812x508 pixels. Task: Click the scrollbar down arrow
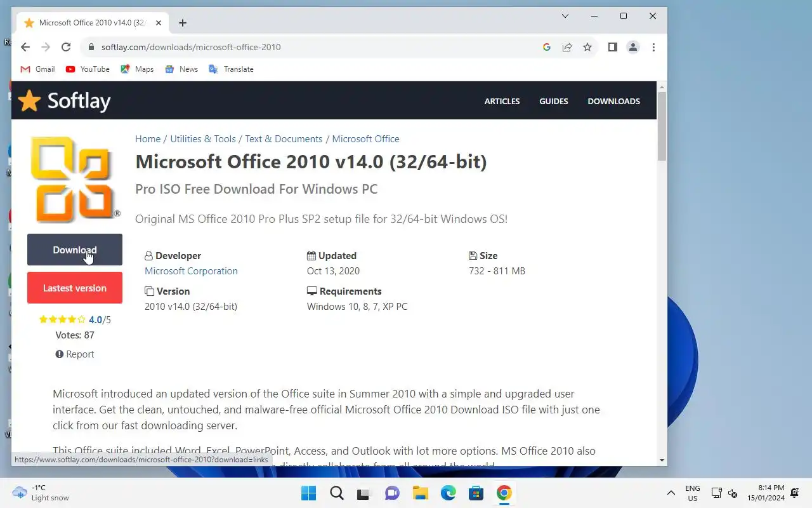pyautogui.click(x=662, y=460)
